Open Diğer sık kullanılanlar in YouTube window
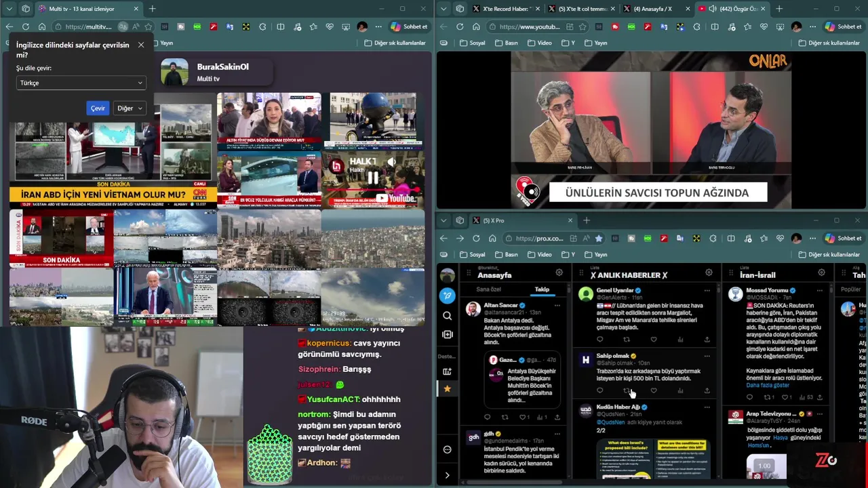Image resolution: width=868 pixels, height=488 pixels. click(x=829, y=43)
